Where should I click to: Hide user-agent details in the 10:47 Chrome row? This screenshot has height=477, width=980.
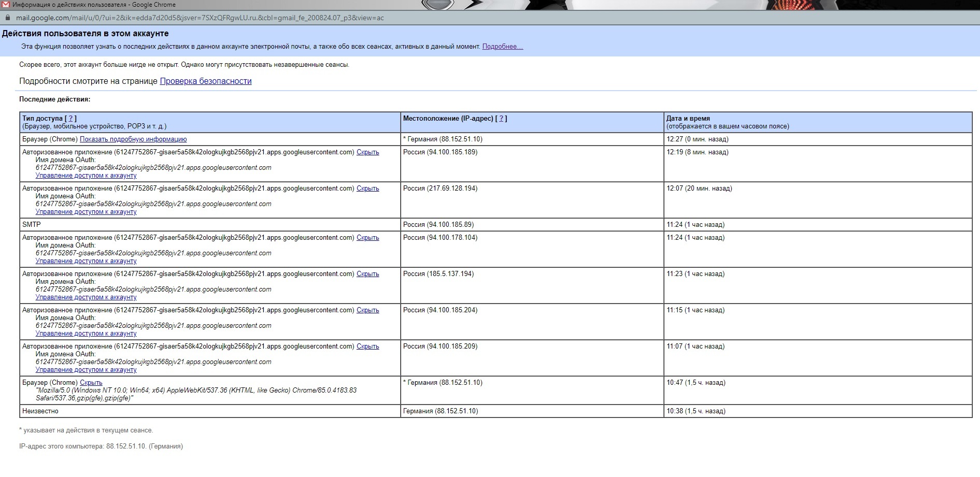(91, 383)
